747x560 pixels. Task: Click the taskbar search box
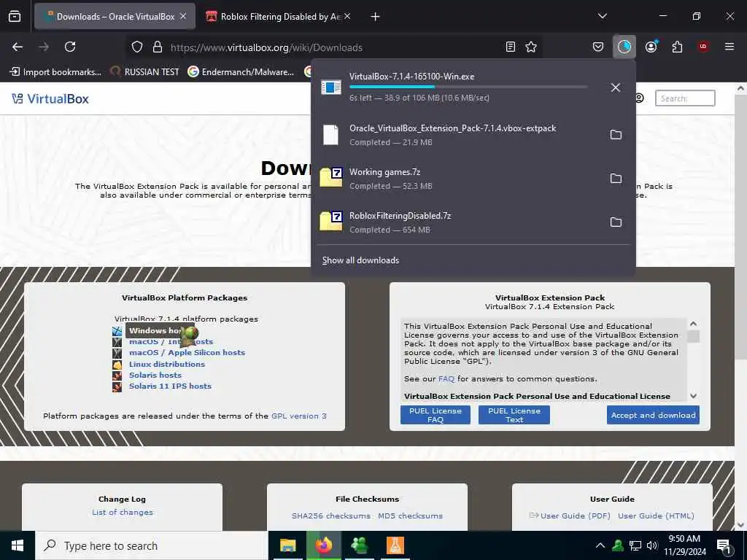coord(152,545)
